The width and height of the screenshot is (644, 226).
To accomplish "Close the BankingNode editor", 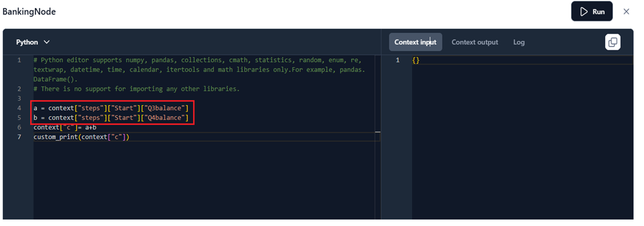I will coord(627,12).
